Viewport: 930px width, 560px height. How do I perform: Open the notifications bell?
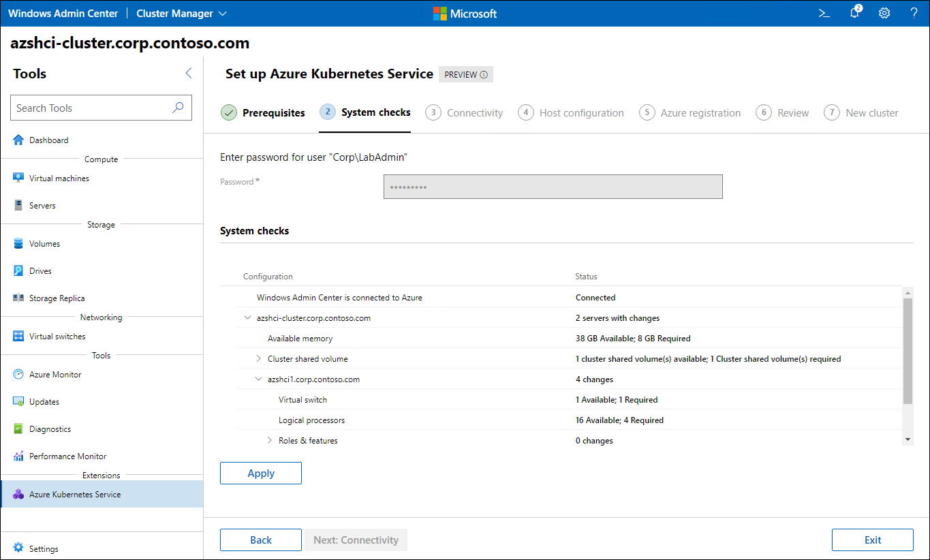(854, 13)
